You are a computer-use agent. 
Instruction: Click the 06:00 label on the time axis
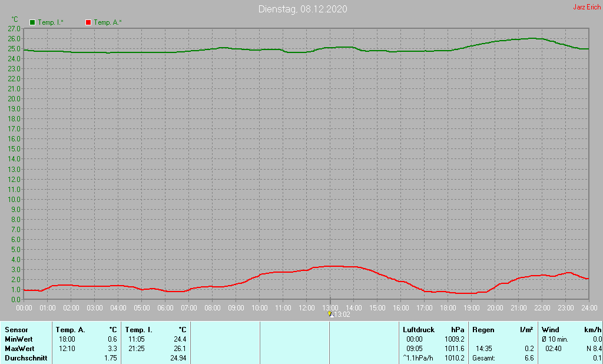coord(165,308)
